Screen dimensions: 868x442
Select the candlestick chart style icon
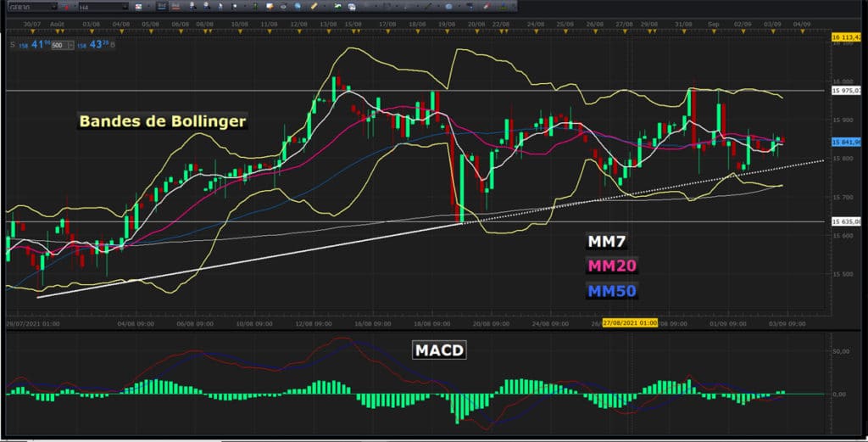tap(162, 7)
